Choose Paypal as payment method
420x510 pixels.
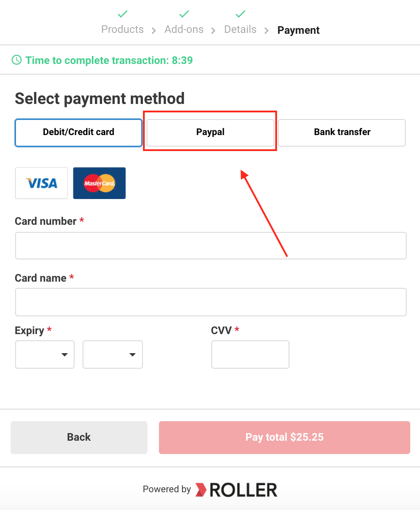[x=210, y=133]
